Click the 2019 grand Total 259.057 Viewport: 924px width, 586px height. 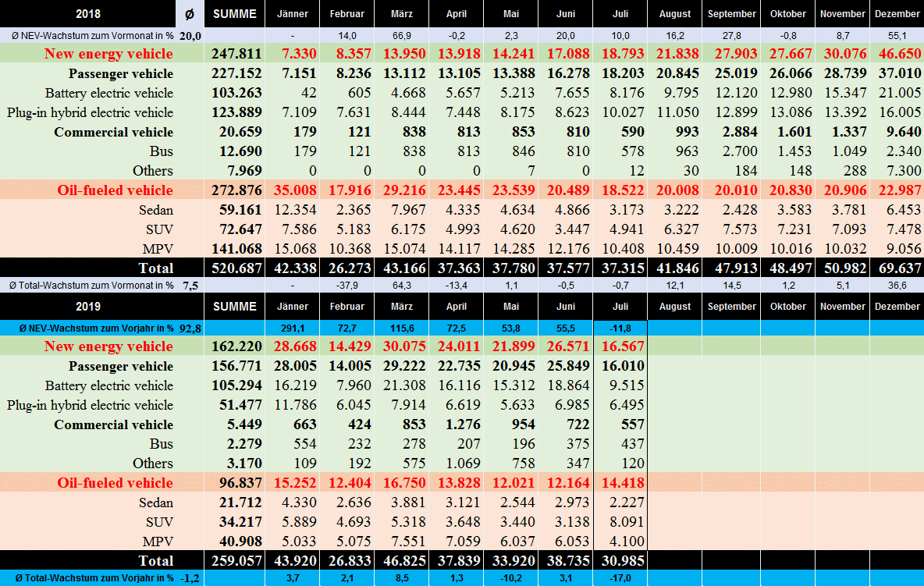(236, 561)
